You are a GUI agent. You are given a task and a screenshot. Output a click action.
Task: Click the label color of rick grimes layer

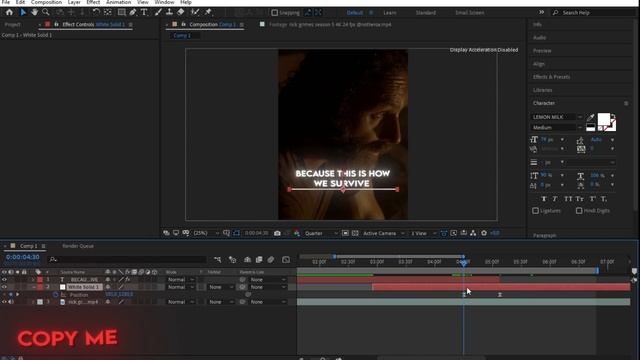tap(40, 302)
